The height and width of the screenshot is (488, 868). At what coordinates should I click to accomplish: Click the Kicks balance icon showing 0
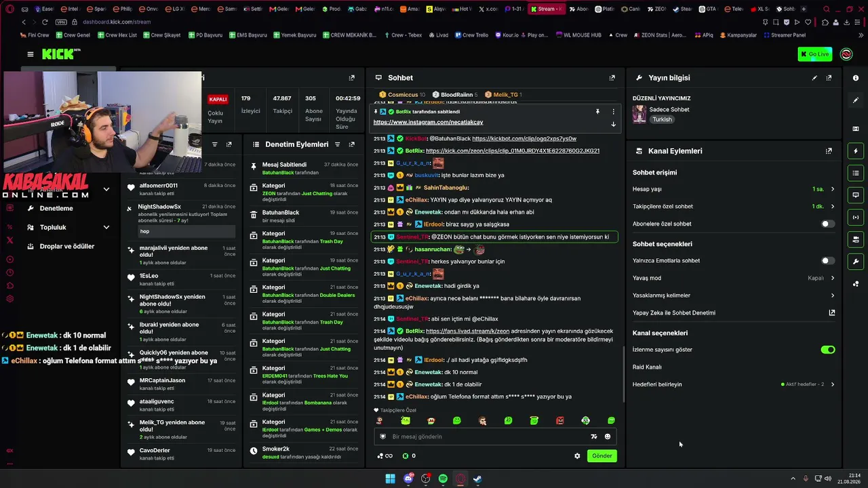tap(409, 456)
